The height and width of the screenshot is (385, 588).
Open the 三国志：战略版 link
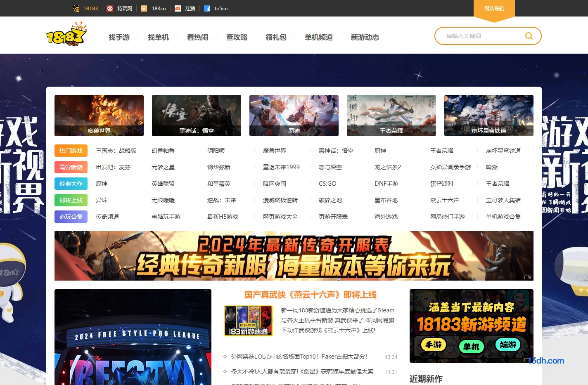[116, 151]
